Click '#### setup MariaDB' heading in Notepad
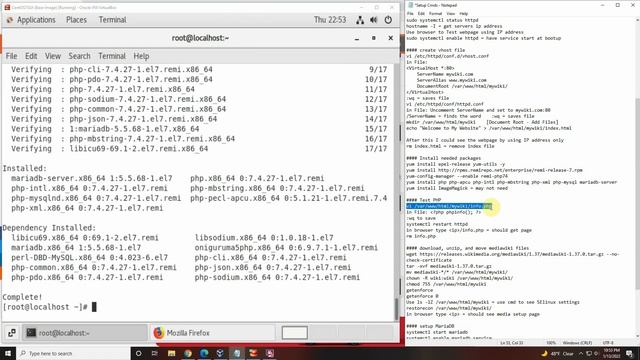The image size is (640, 360). [430, 326]
